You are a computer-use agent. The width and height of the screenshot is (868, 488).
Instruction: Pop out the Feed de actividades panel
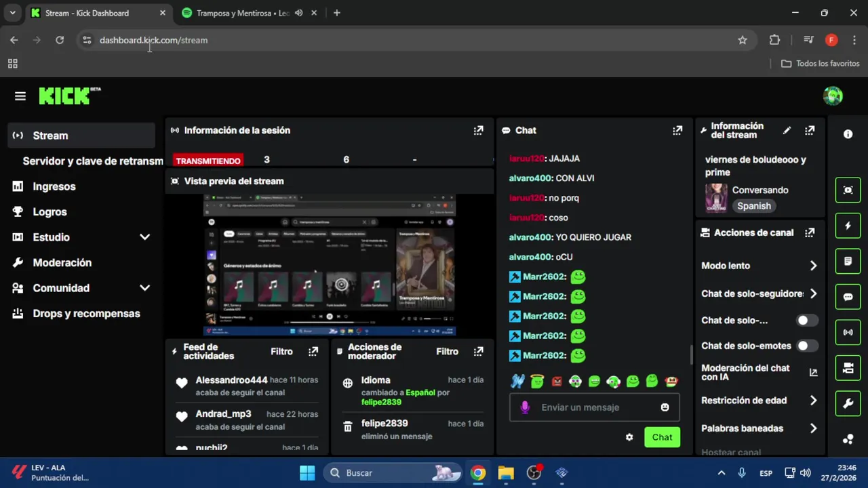tap(313, 352)
